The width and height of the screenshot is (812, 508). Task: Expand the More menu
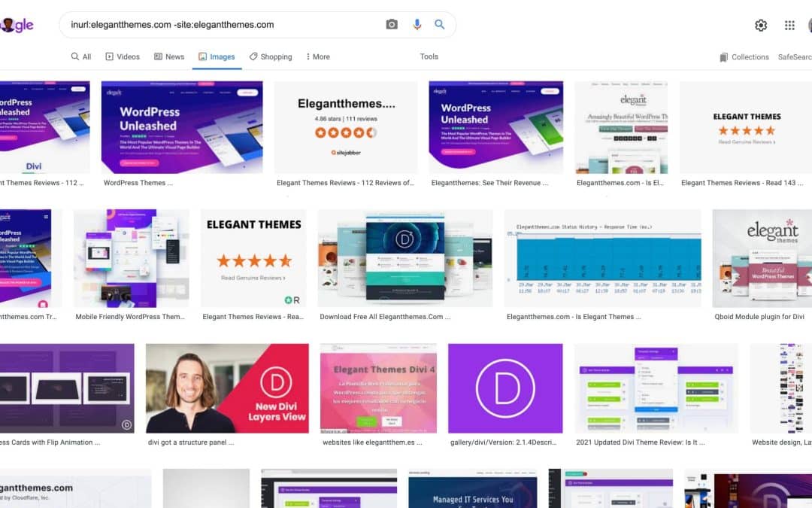point(318,56)
